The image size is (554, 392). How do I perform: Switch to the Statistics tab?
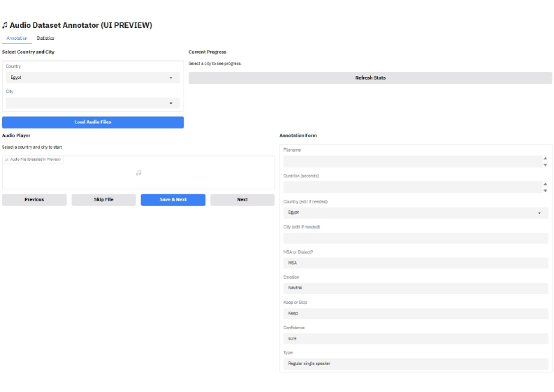(45, 38)
